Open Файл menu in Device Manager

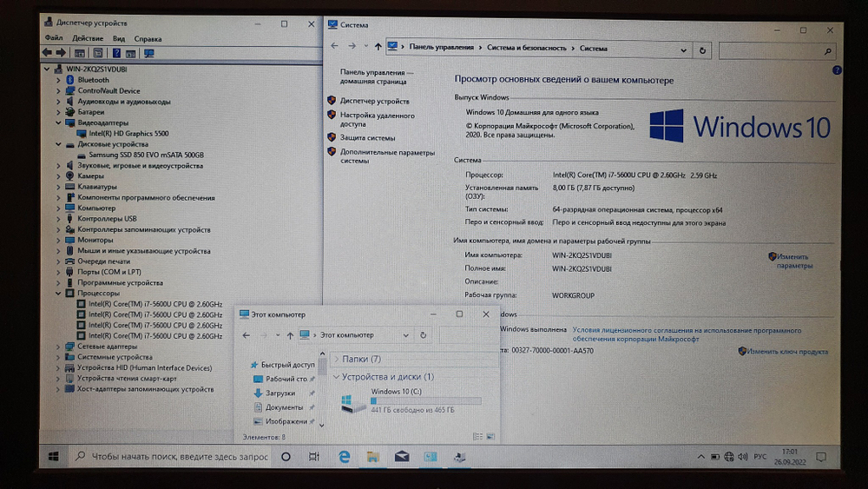pyautogui.click(x=54, y=38)
